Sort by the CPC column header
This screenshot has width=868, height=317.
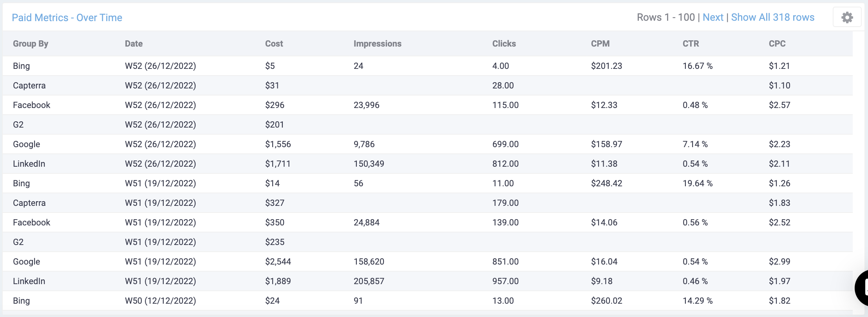[x=777, y=44]
